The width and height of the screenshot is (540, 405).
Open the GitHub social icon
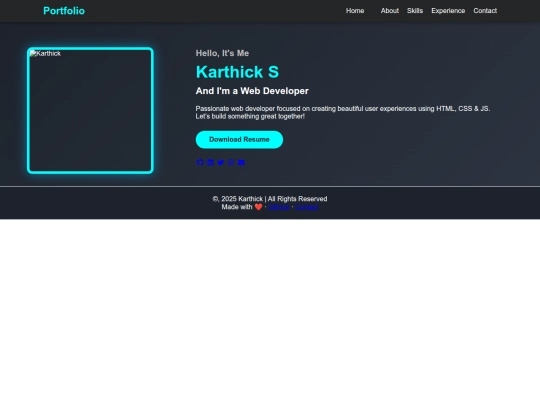click(200, 162)
